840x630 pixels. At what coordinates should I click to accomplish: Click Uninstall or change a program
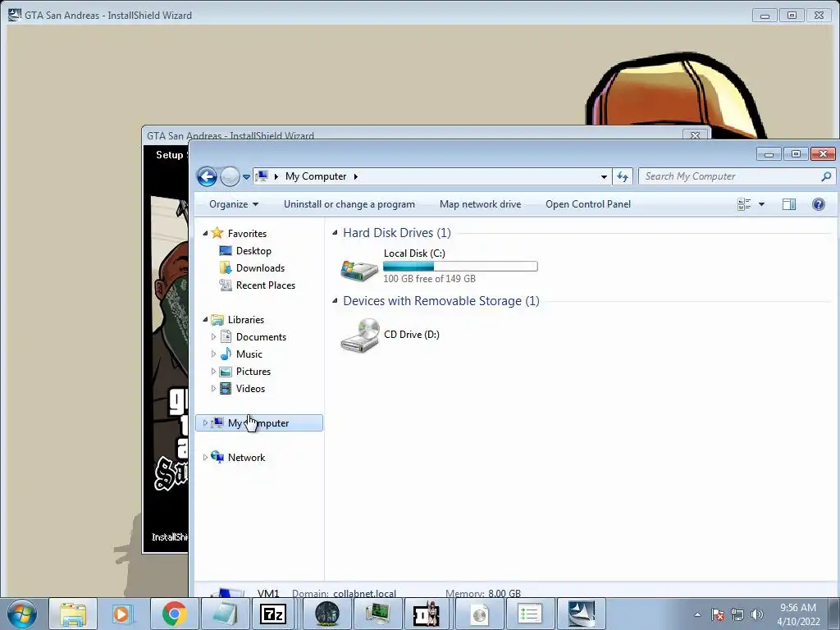(x=349, y=204)
